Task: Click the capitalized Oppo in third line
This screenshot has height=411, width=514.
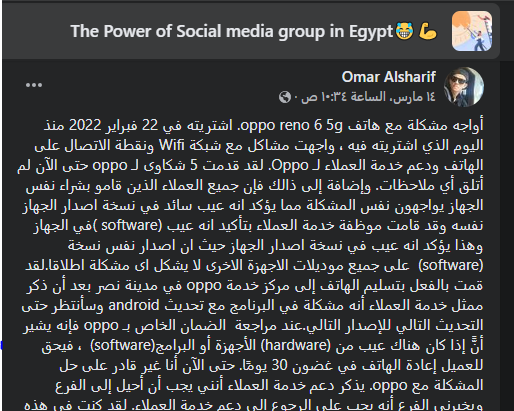Action: click(290, 166)
